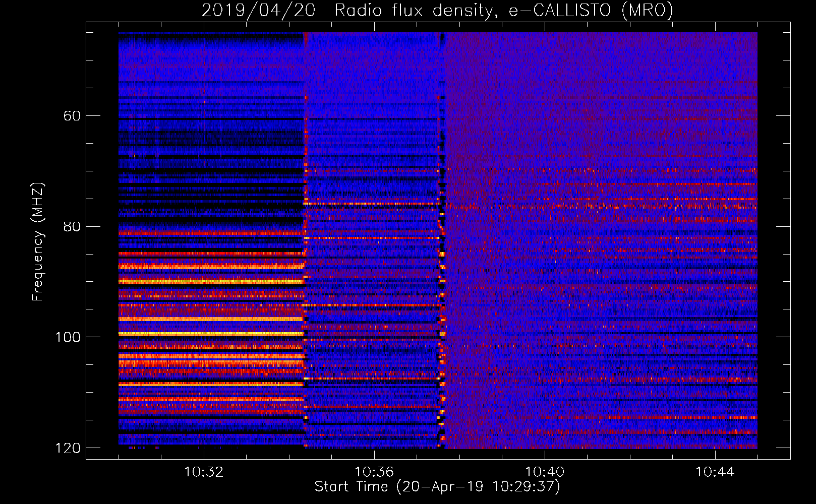Click the '10:32' time tick label
Viewport: 816px width, 504px height.
pos(204,472)
